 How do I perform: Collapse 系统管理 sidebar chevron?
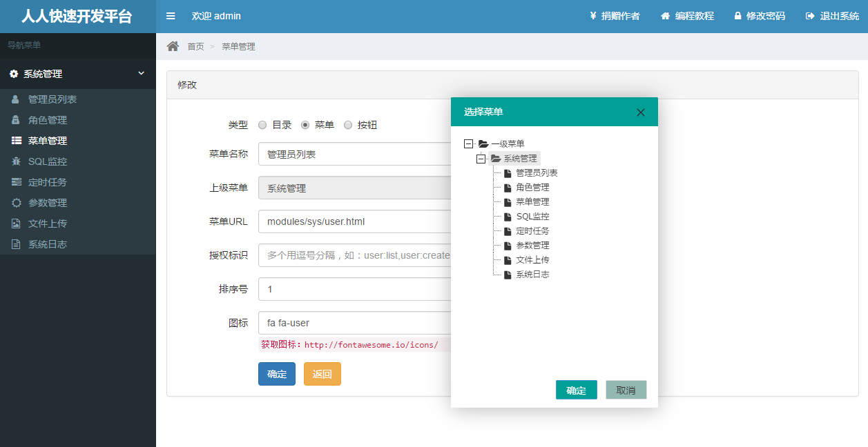141,73
